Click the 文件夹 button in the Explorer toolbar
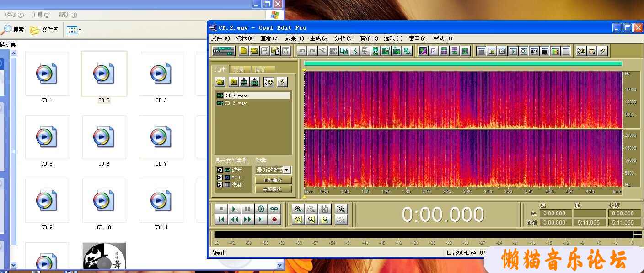644x273 pixels. pyautogui.click(x=44, y=30)
